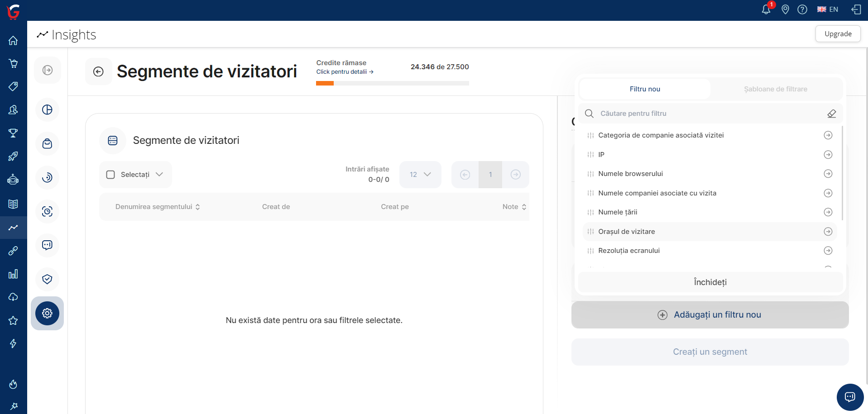The width and height of the screenshot is (868, 414).
Task: Click the Segmente de vizitatori table list icon
Action: [113, 141]
